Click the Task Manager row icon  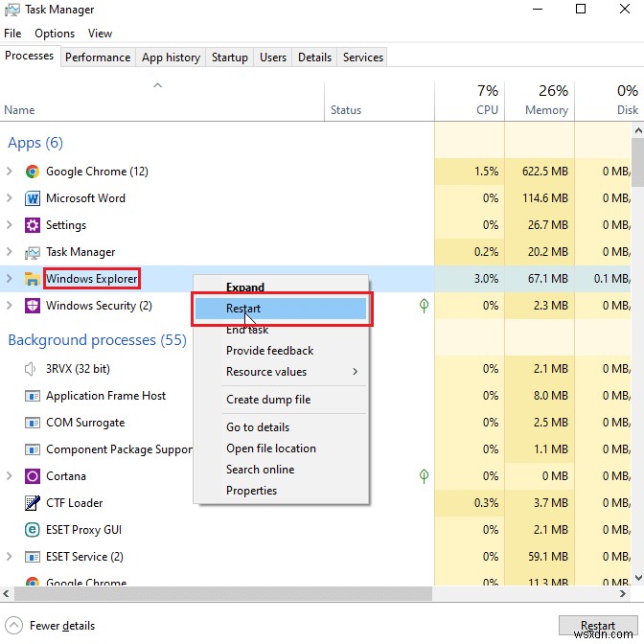pyautogui.click(x=32, y=252)
